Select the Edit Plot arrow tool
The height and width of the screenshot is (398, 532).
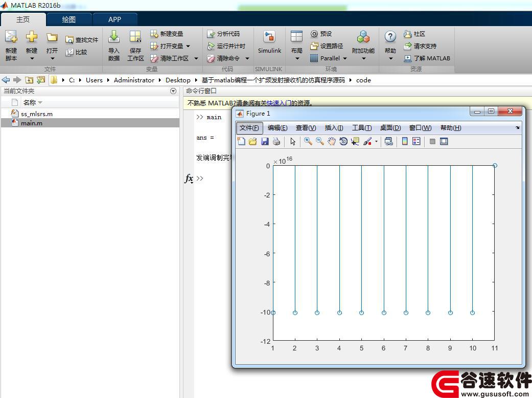point(293,141)
